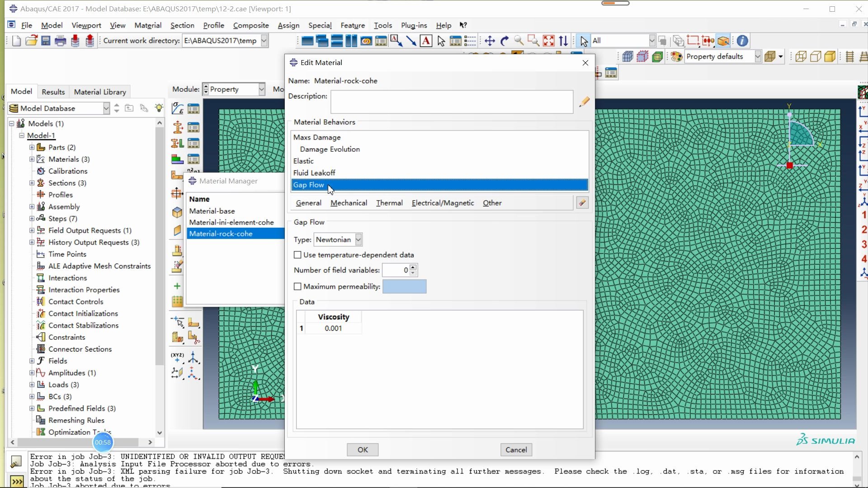The width and height of the screenshot is (868, 488).
Task: Select the Magnify View tool
Action: click(x=519, y=41)
